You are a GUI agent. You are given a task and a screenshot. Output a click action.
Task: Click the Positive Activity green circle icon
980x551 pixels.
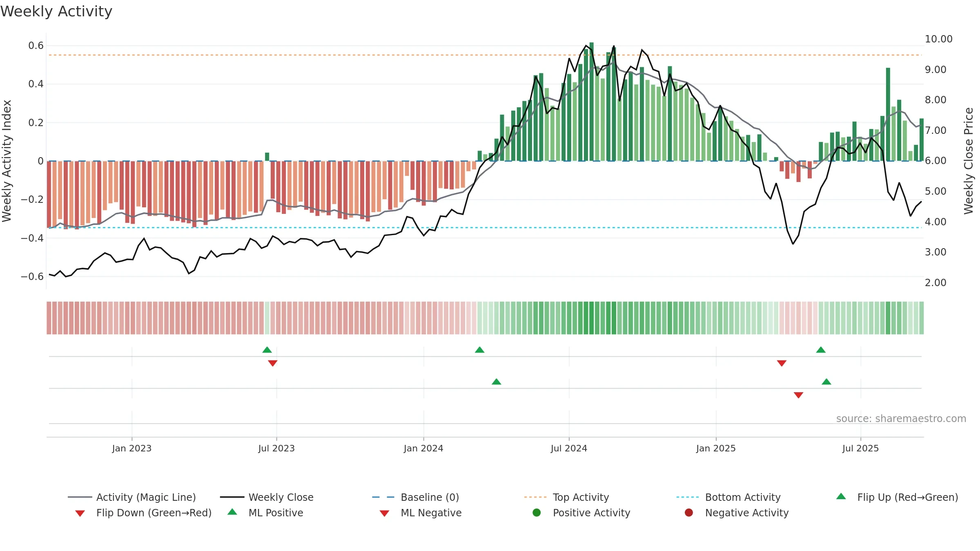click(537, 513)
